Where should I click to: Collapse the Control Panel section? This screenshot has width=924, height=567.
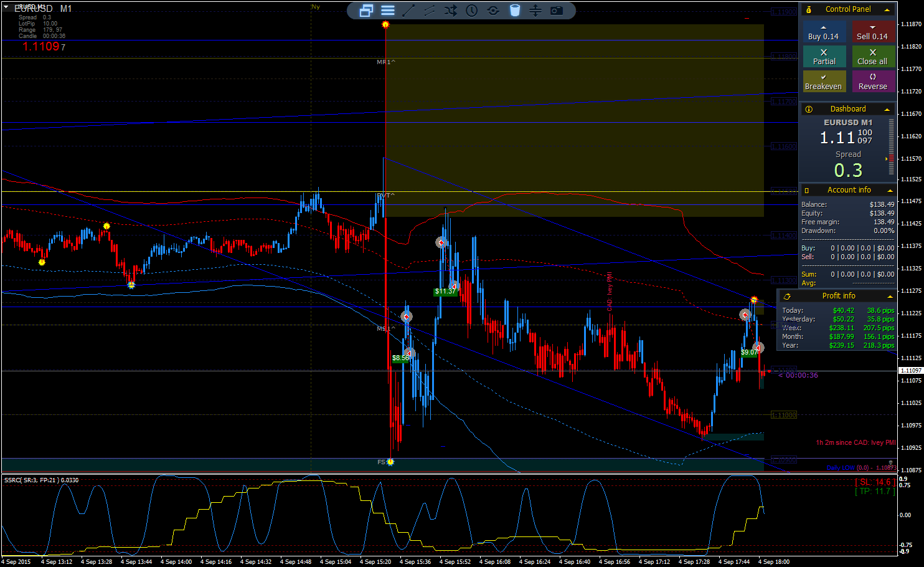[887, 9]
